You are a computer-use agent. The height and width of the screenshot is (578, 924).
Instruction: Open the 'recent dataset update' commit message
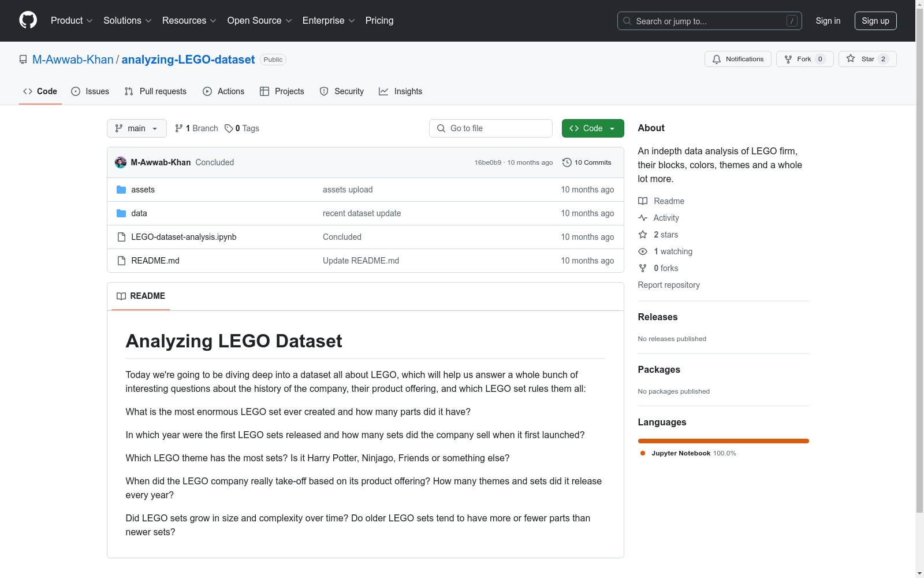click(362, 213)
